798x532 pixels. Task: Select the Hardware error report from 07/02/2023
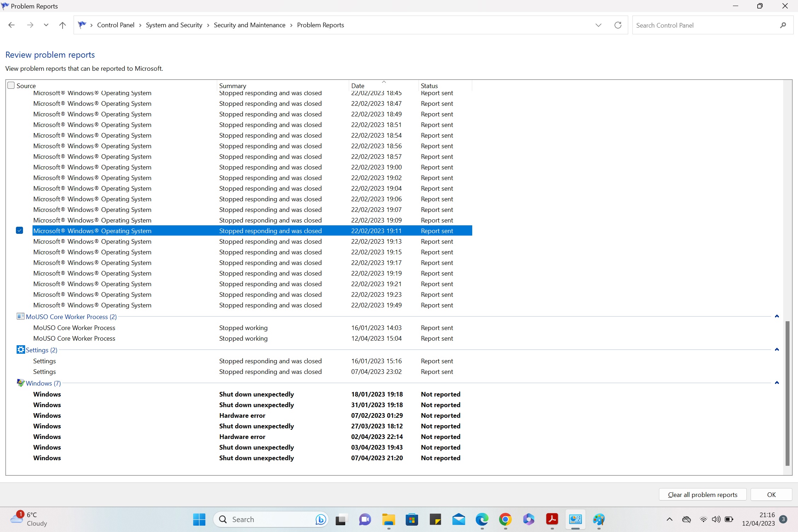pos(252,416)
